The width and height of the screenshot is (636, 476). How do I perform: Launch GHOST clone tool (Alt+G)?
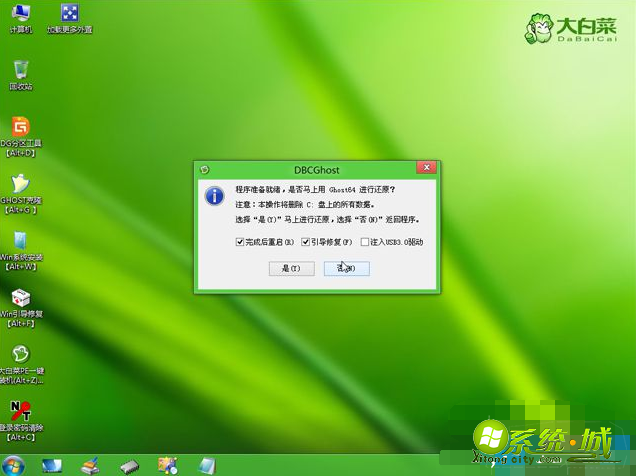pyautogui.click(x=21, y=194)
